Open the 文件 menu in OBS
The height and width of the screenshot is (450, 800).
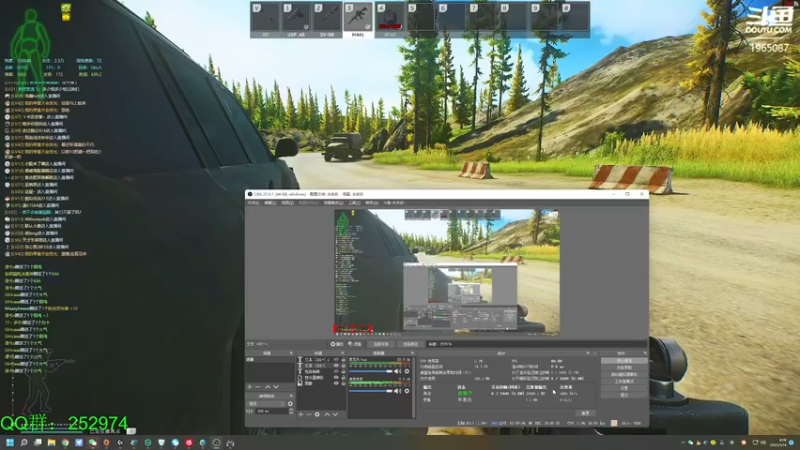[253, 203]
